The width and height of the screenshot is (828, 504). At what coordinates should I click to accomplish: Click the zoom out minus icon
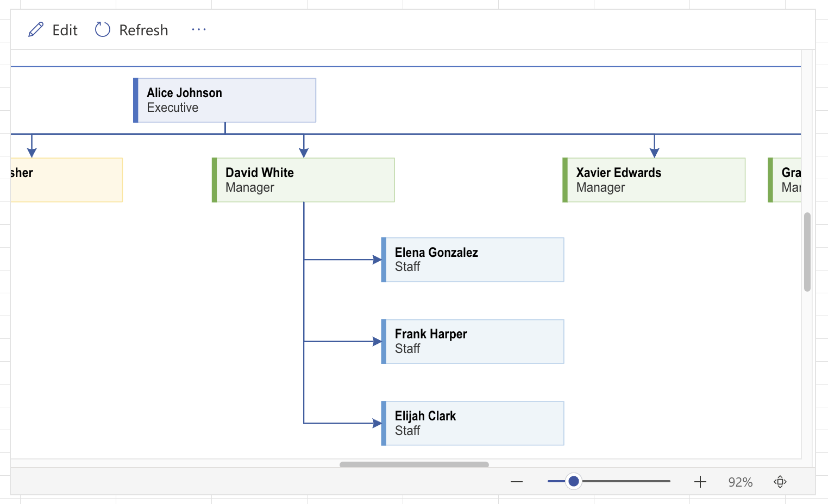pos(517,482)
